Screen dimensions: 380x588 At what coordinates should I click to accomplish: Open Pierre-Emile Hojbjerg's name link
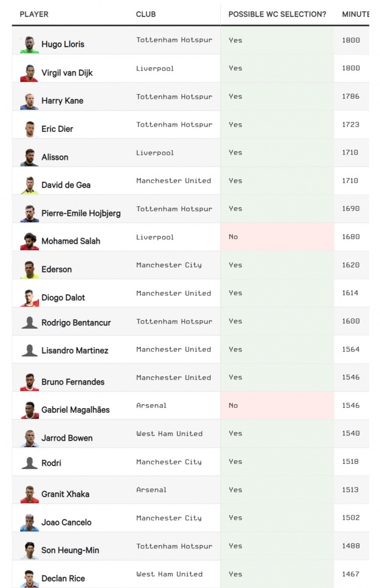click(x=81, y=213)
